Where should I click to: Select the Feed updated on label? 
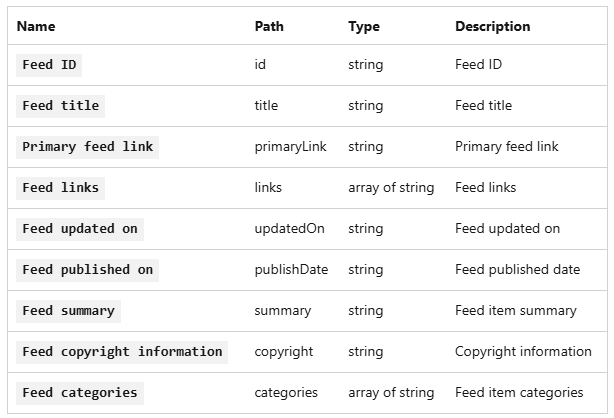pyautogui.click(x=80, y=229)
